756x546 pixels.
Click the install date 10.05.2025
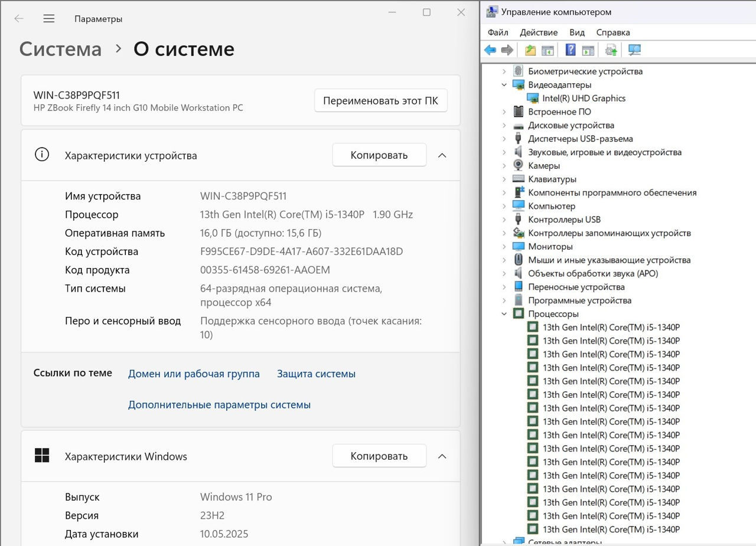224,534
